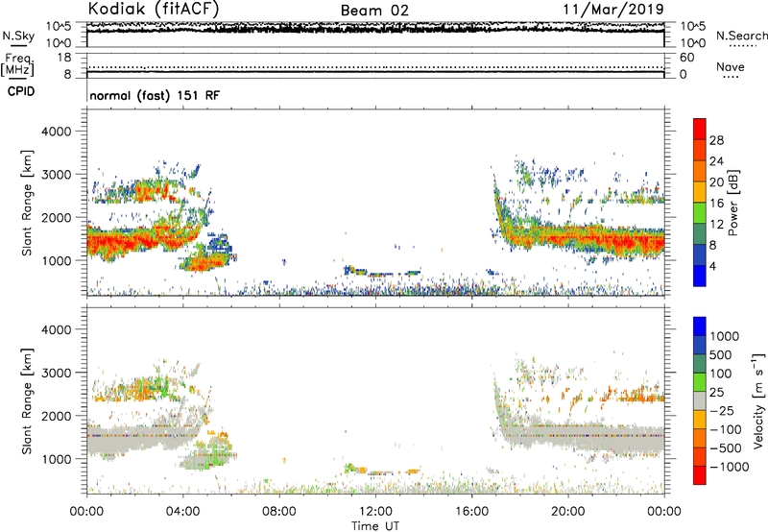Click the '08:00' time axis label
Screen dimensions: 768x532
click(279, 512)
